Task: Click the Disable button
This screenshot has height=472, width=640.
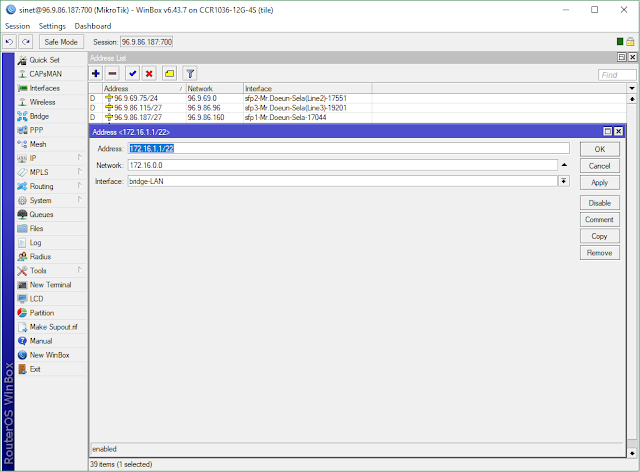Action: pos(600,203)
